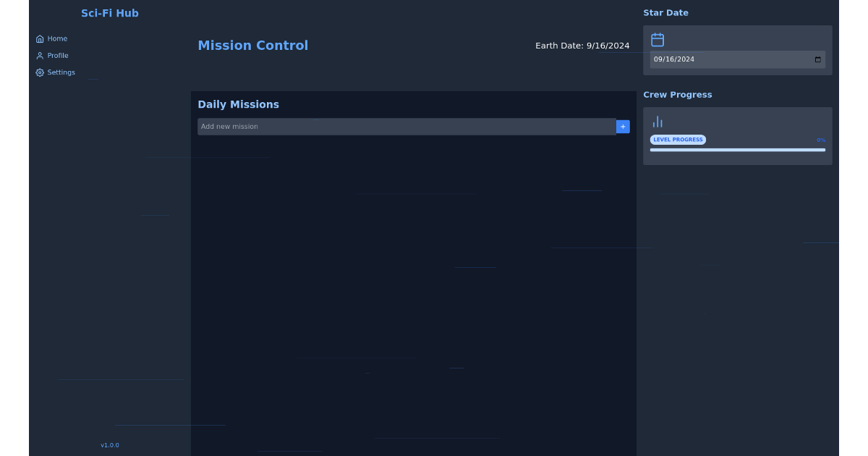
Task: Click the Profile user icon in sidebar
Action: [40, 56]
